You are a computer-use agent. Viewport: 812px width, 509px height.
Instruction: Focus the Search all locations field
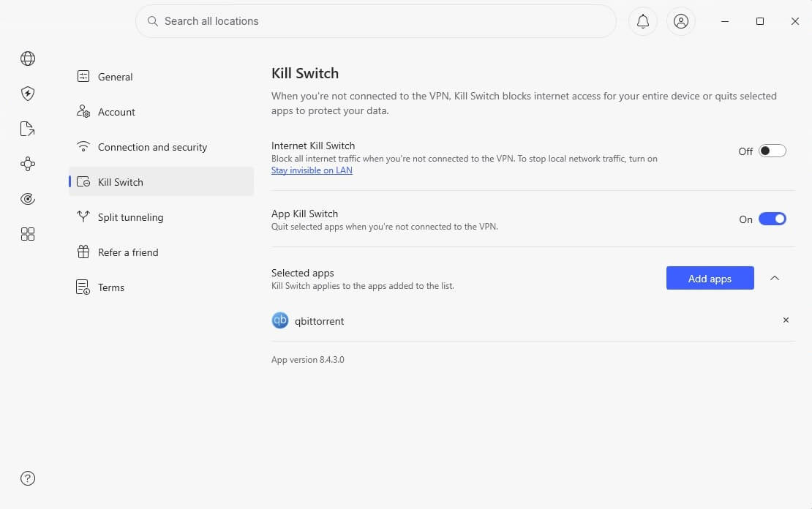tap(376, 21)
